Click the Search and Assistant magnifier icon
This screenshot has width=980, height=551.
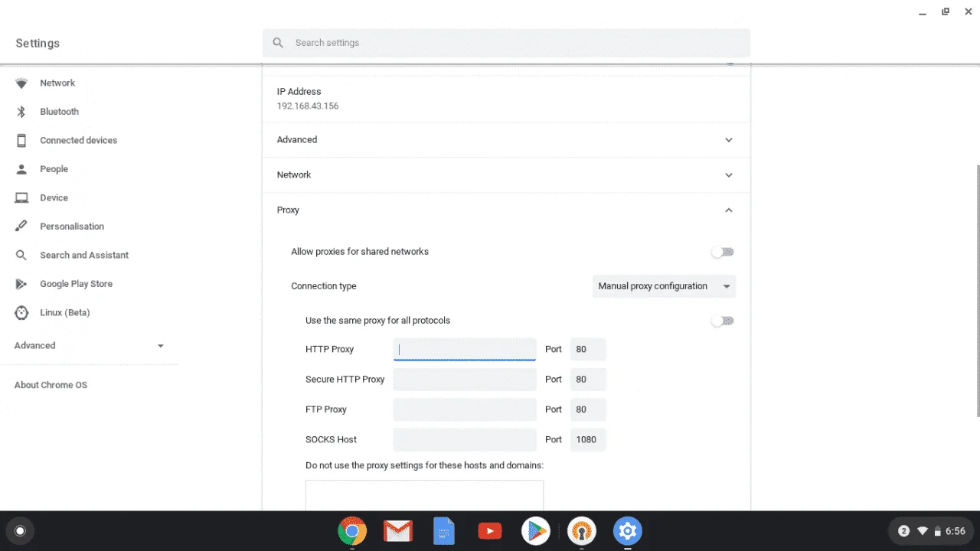point(22,255)
